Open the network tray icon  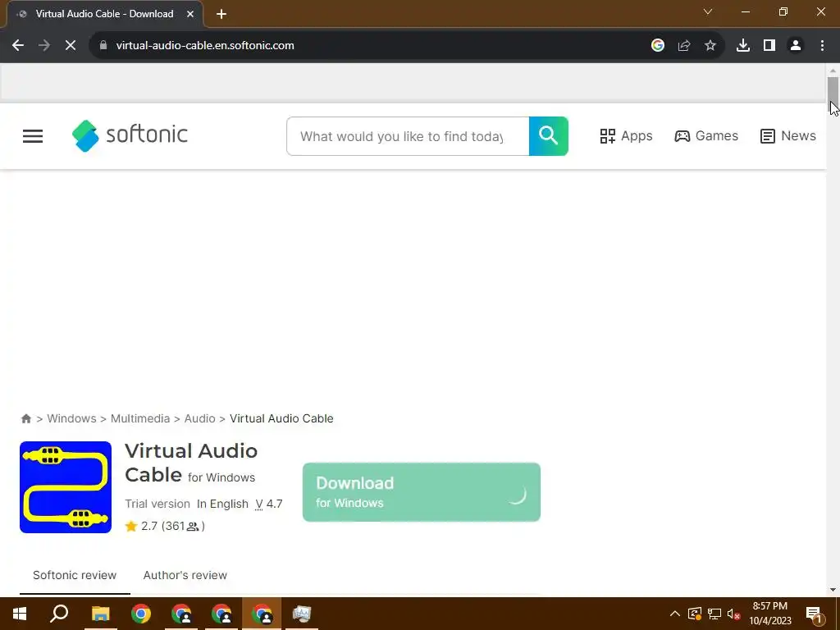(714, 614)
